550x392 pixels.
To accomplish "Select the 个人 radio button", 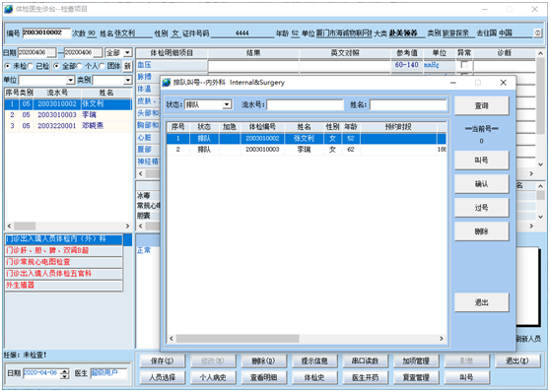I will (x=79, y=66).
